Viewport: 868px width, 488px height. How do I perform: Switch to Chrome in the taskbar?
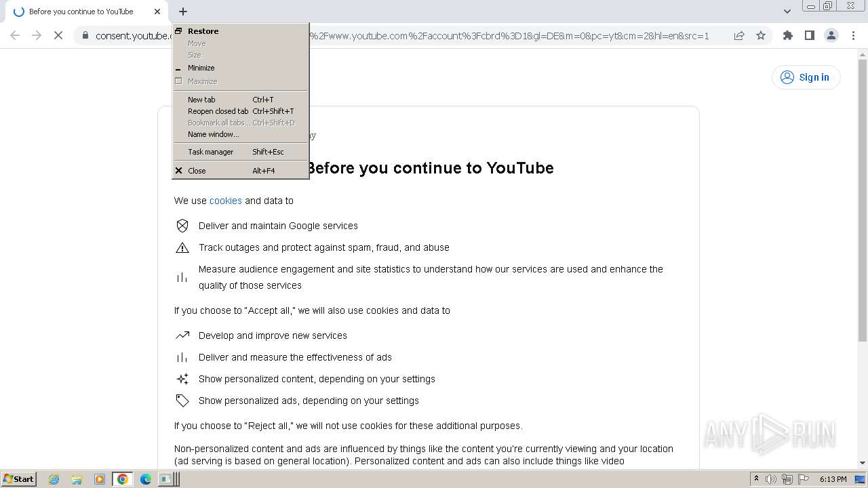point(122,479)
